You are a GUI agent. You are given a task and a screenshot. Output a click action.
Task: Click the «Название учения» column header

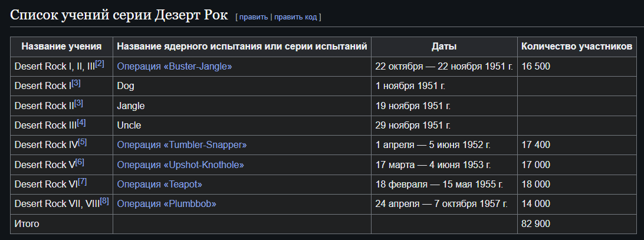(x=61, y=47)
